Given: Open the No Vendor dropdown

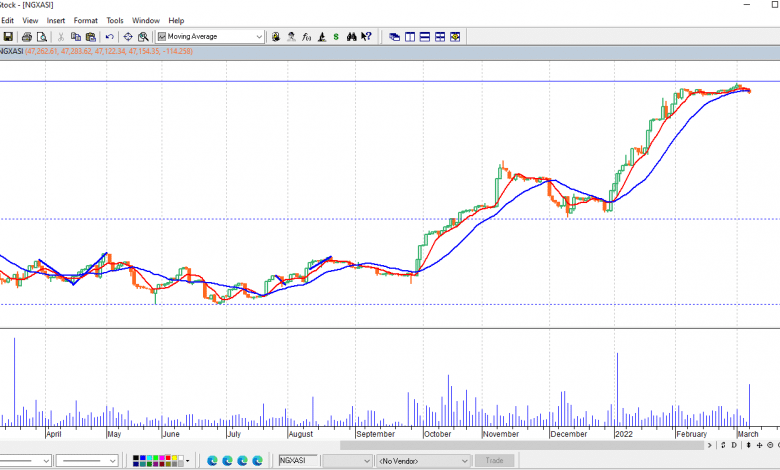Looking at the screenshot, I should 463,460.
